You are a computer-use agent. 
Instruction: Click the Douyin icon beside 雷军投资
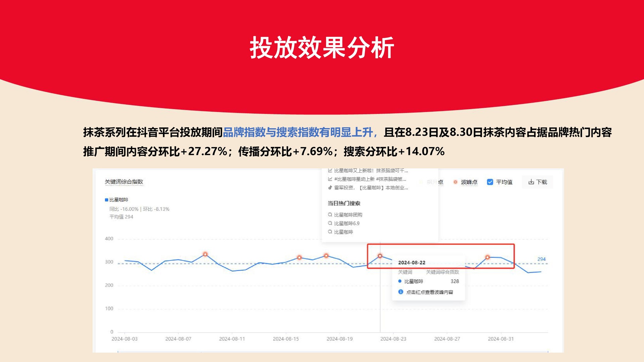[x=330, y=188]
